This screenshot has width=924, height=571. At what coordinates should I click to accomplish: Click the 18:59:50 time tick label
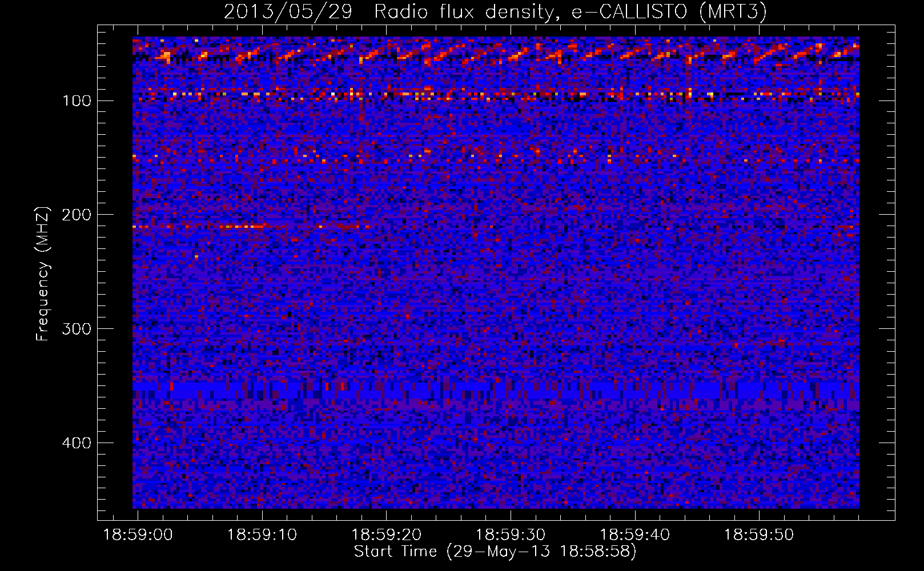(759, 535)
